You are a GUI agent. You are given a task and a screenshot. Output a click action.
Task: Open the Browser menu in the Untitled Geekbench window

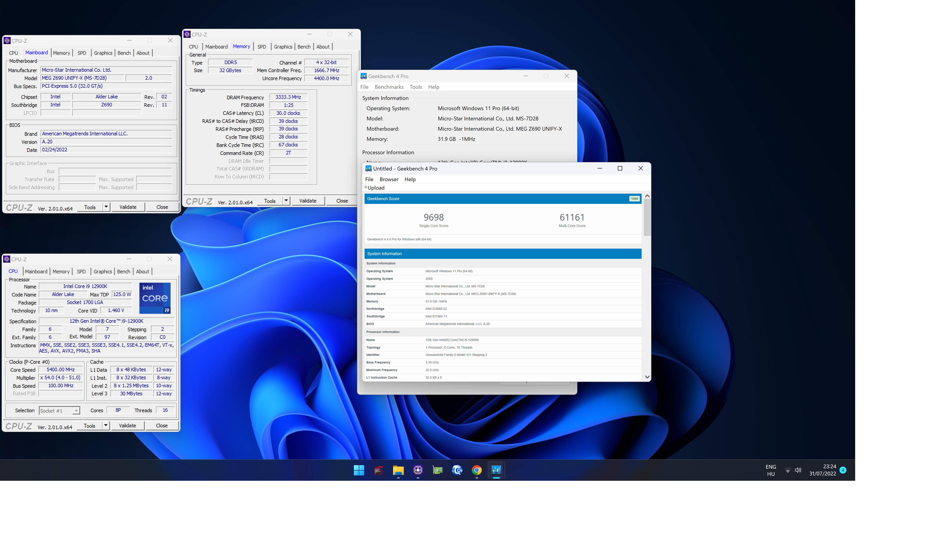click(389, 179)
